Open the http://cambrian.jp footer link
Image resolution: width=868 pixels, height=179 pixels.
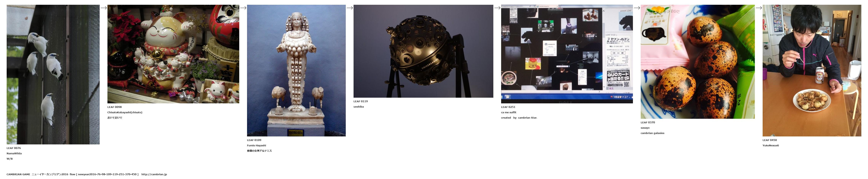click(154, 174)
